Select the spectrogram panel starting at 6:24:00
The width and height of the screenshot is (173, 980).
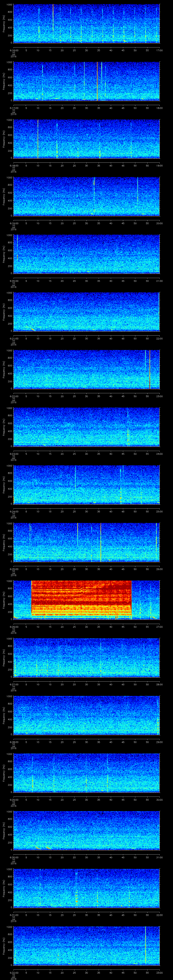click(x=86, y=485)
